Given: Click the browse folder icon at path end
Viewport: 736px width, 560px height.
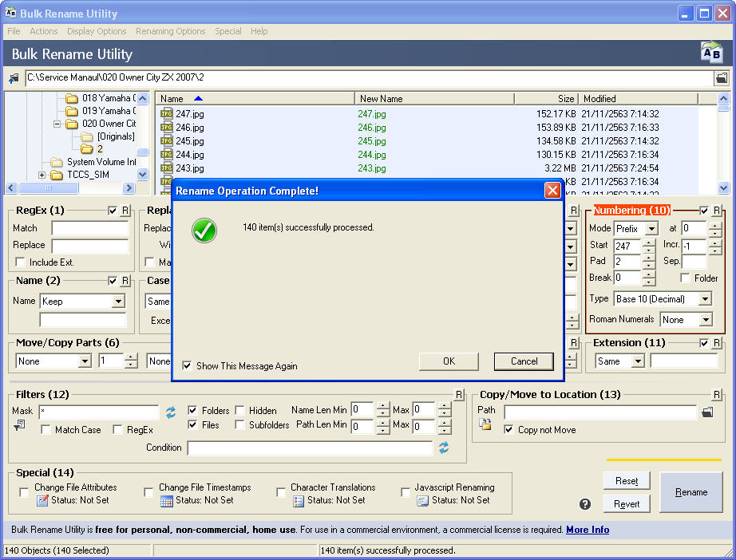Looking at the screenshot, I should pos(722,78).
